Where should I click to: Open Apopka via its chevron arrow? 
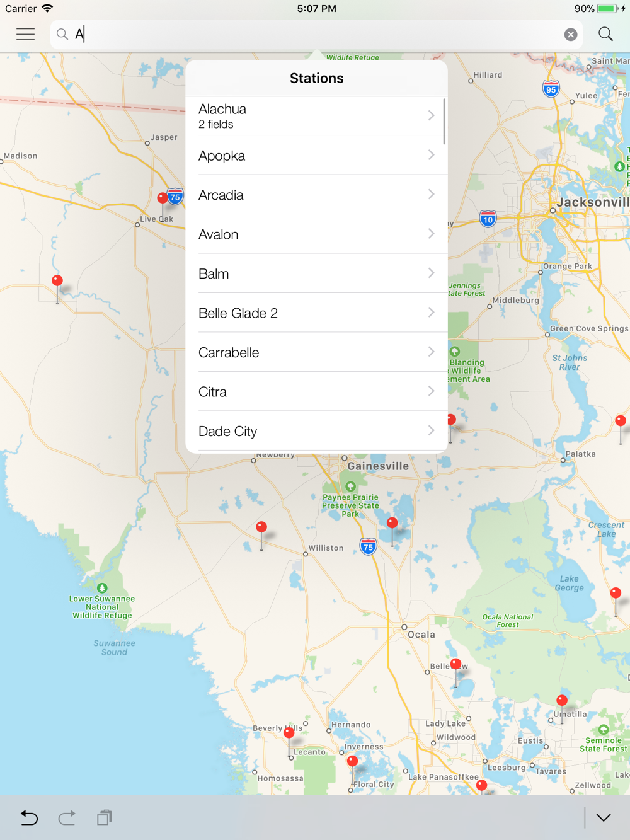[x=432, y=155]
